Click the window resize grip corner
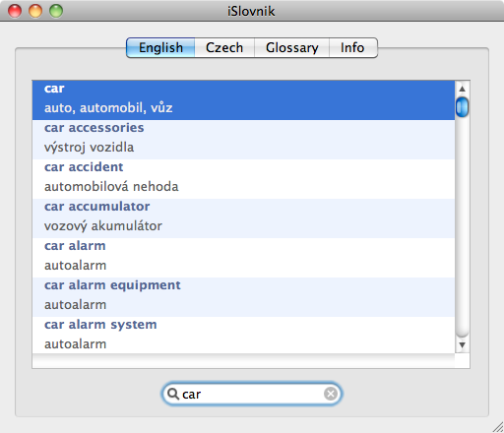The width and height of the screenshot is (504, 433). 498,427
